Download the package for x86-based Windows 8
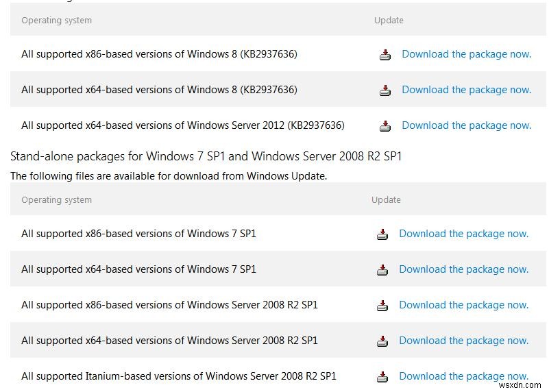The height and width of the screenshot is (392, 549). pos(466,54)
